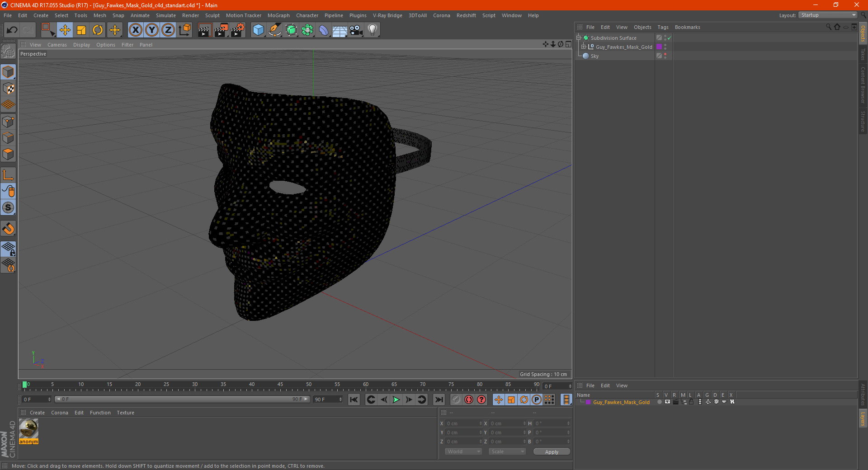Screen dimensions: 868x470
Task: Select the Spline Pen tool
Action: point(275,30)
